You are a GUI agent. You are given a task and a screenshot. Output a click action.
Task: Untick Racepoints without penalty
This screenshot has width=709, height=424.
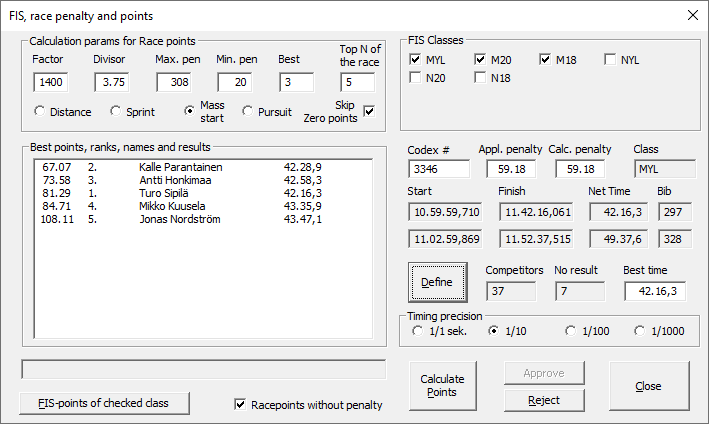coord(240,405)
